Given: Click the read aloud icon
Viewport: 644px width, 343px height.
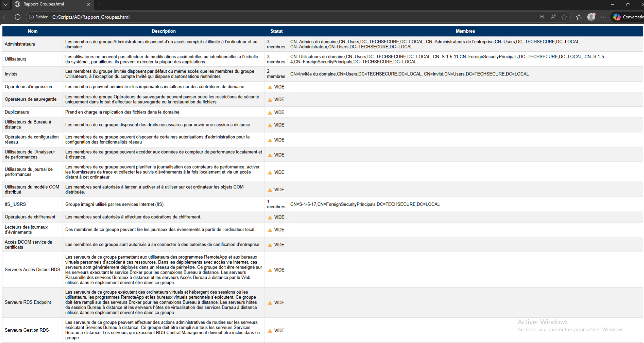Looking at the screenshot, I should (553, 17).
